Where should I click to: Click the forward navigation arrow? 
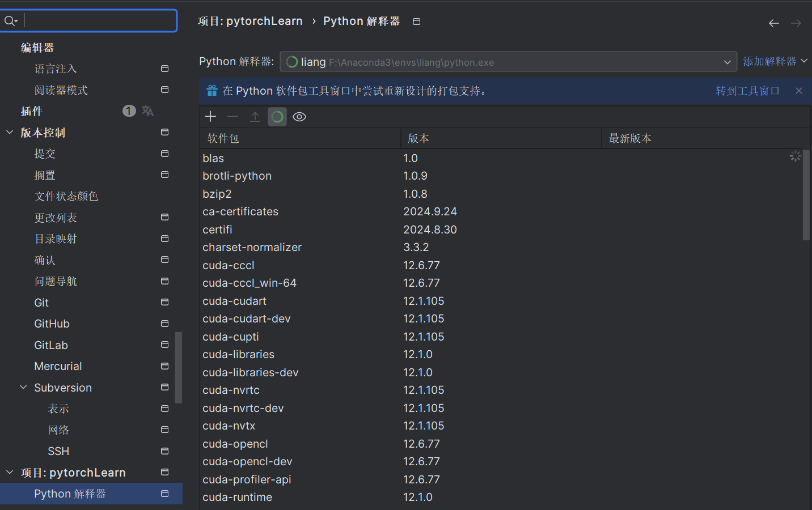796,23
